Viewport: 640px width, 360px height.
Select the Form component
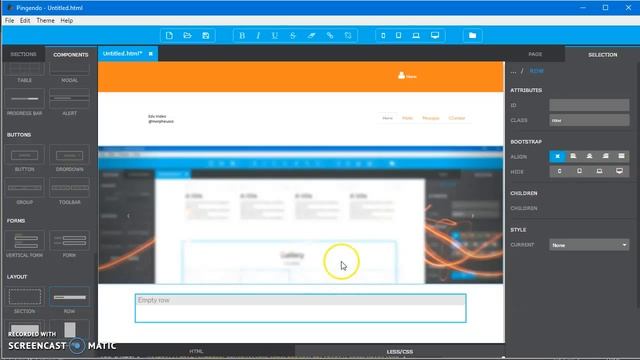(69, 244)
